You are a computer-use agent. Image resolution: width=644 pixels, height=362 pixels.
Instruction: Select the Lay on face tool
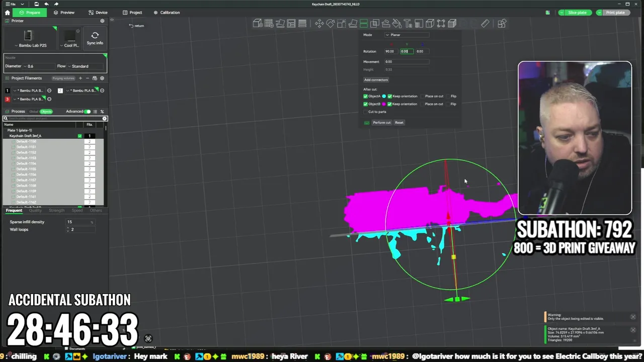click(352, 24)
